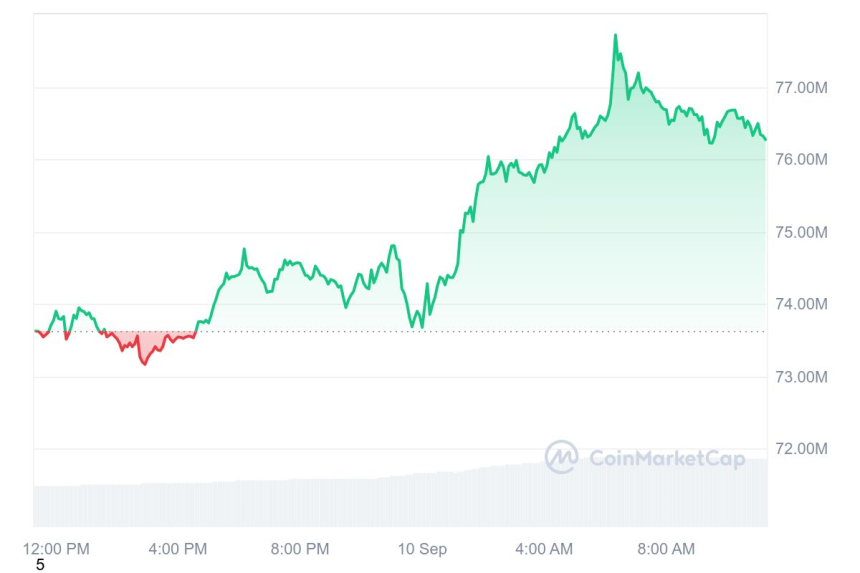Select the 4:00 PM time label
The height and width of the screenshot is (573, 860).
(x=178, y=549)
